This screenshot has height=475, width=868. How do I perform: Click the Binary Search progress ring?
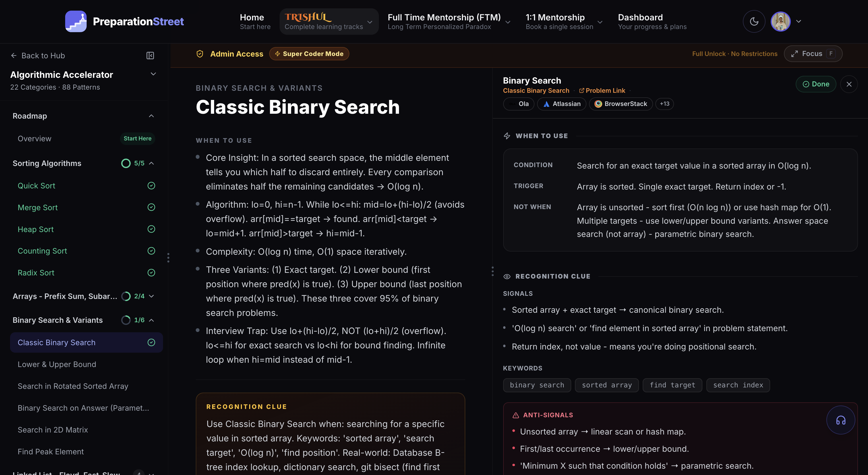point(126,320)
